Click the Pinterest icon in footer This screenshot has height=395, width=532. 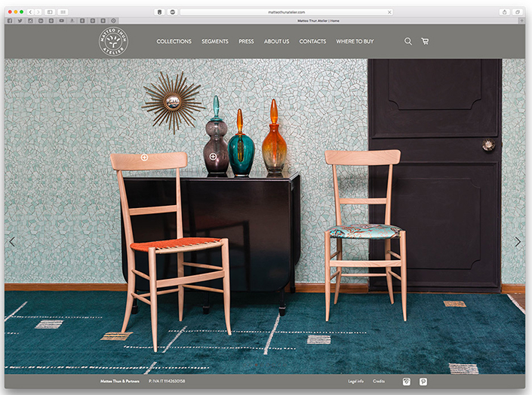(423, 381)
